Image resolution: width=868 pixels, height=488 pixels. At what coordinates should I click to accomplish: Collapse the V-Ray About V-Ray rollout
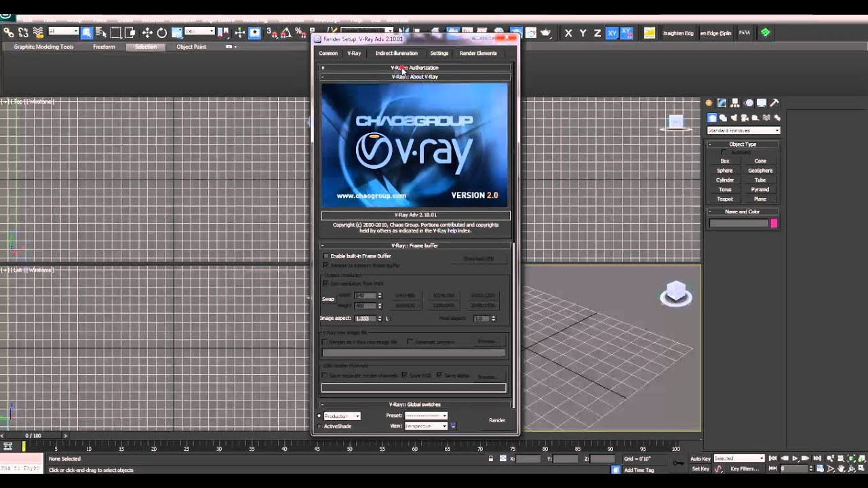(x=415, y=77)
